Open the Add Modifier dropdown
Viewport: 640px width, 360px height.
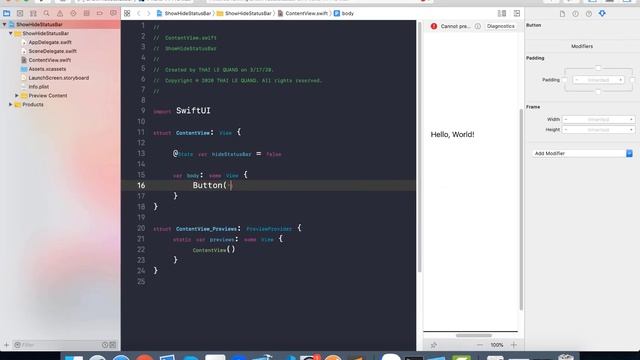click(582, 153)
